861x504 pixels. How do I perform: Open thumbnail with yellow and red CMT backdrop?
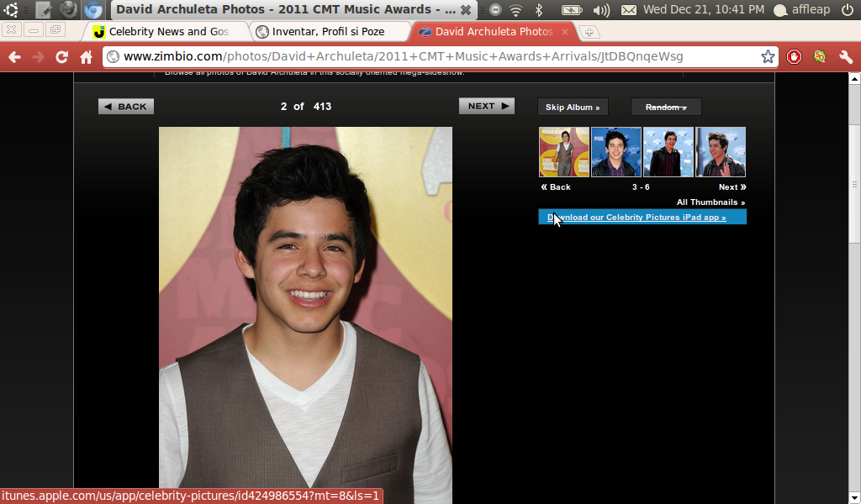coord(564,152)
